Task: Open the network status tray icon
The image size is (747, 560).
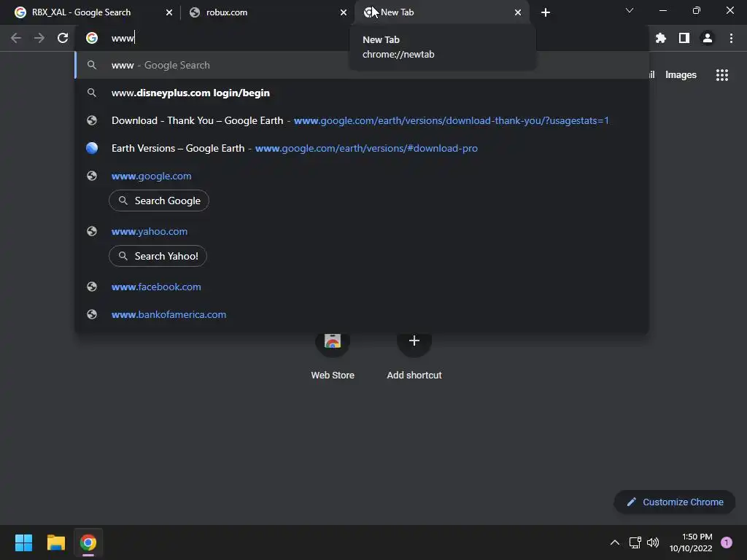Action: point(635,542)
